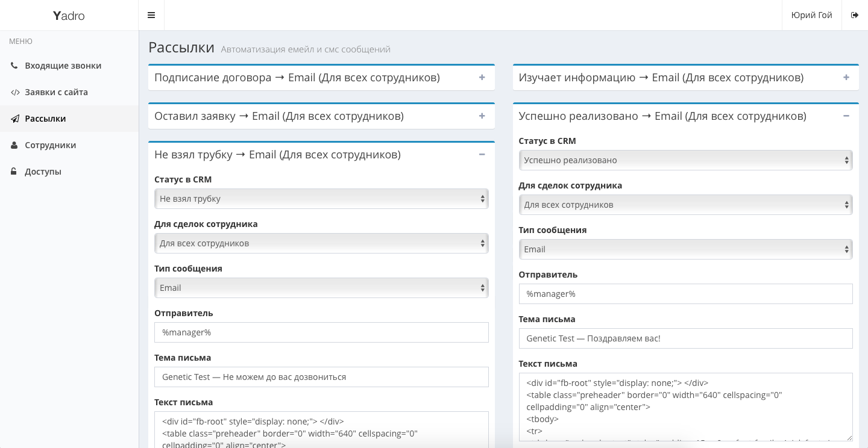868x448 pixels.
Task: Open Входящие звонки menu item
Action: [x=69, y=66]
